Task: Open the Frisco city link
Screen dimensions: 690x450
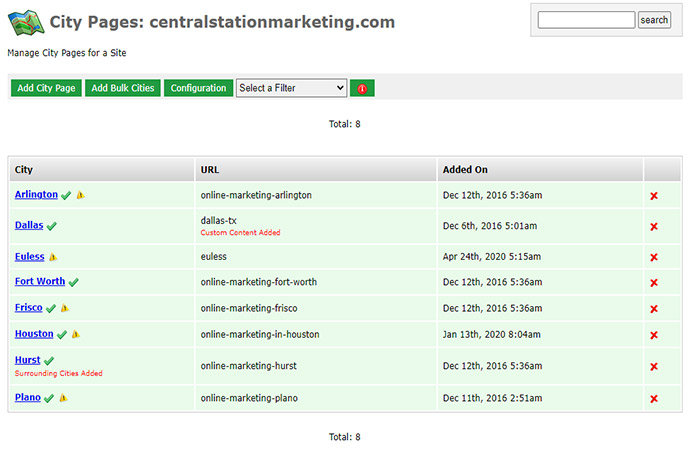Action: coord(29,307)
